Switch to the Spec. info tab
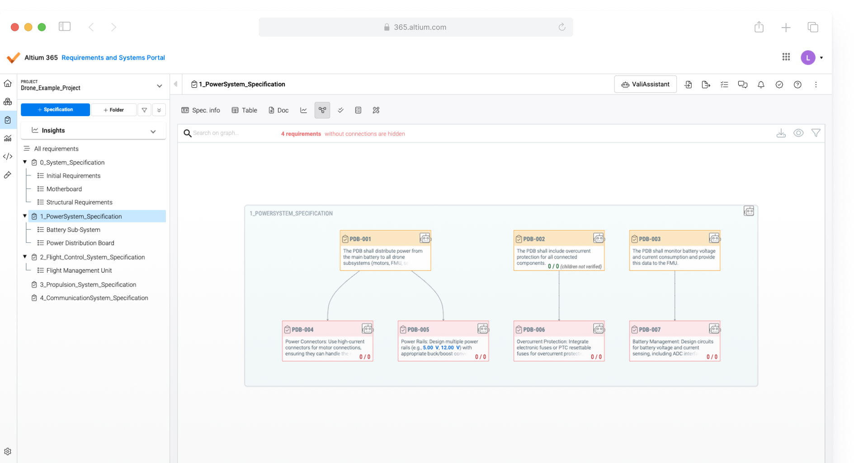The image size is (868, 463). pos(201,110)
